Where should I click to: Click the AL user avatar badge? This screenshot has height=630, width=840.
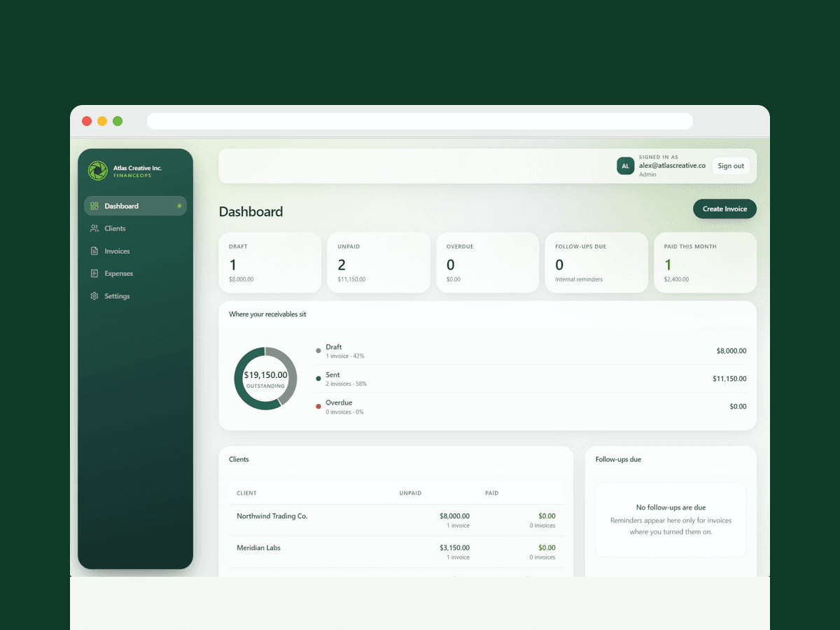tap(625, 166)
